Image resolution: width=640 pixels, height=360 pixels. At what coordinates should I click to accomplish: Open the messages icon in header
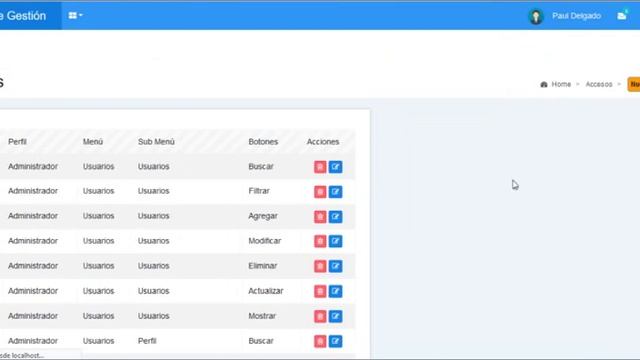click(x=622, y=16)
